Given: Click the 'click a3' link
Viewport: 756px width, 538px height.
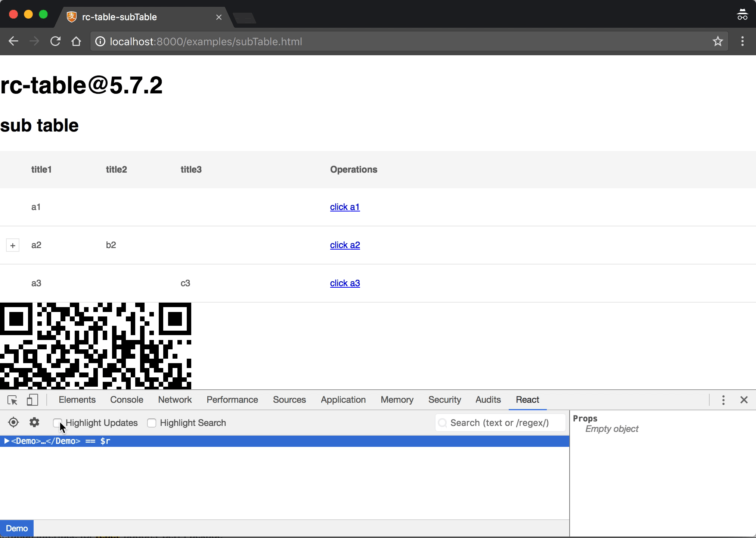Looking at the screenshot, I should pos(345,283).
